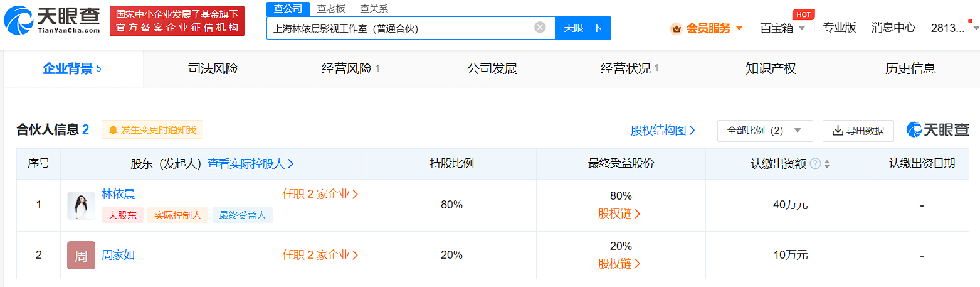Click the help icon beside 认缴出资额
Screen dimensions: 980x287
815,164
